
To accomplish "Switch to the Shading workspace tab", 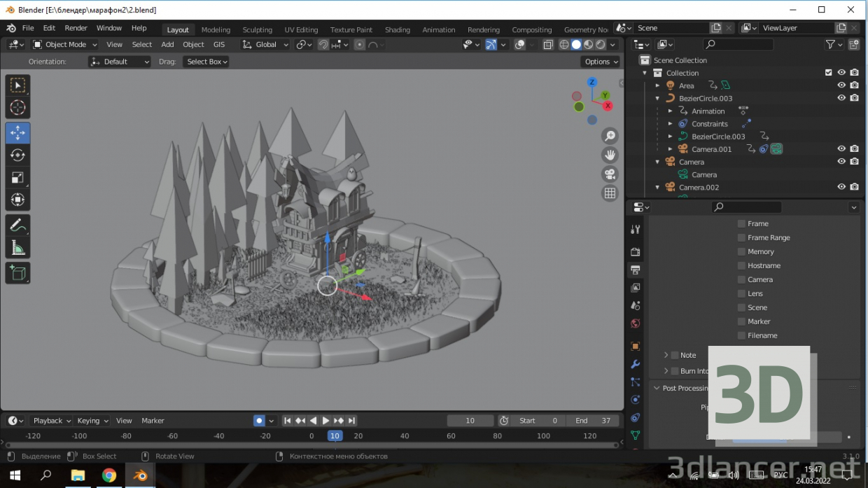I will pyautogui.click(x=397, y=29).
